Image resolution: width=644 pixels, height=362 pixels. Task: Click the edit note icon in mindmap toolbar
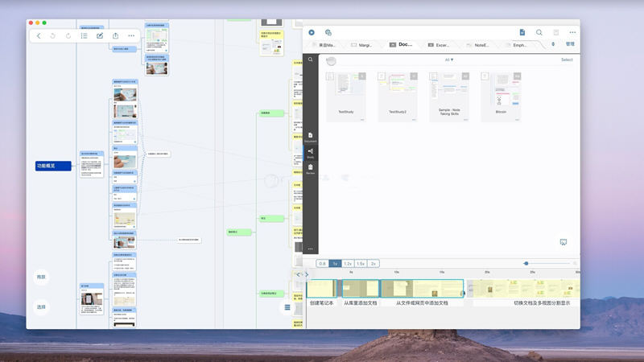pyautogui.click(x=100, y=35)
